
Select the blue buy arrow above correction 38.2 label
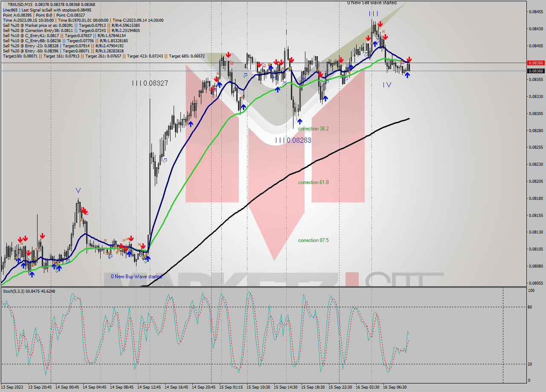tap(300, 121)
